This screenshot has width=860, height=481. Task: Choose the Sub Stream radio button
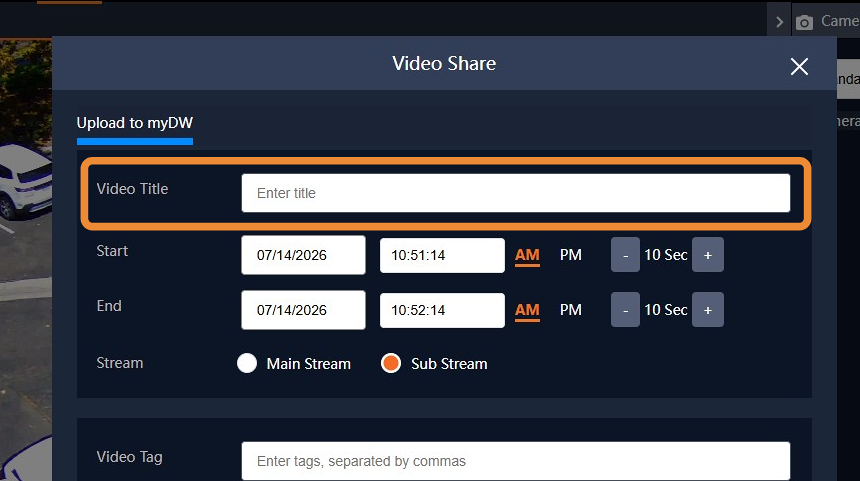(391, 363)
